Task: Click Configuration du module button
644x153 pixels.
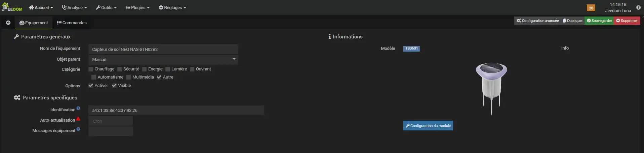Action: pos(428,126)
